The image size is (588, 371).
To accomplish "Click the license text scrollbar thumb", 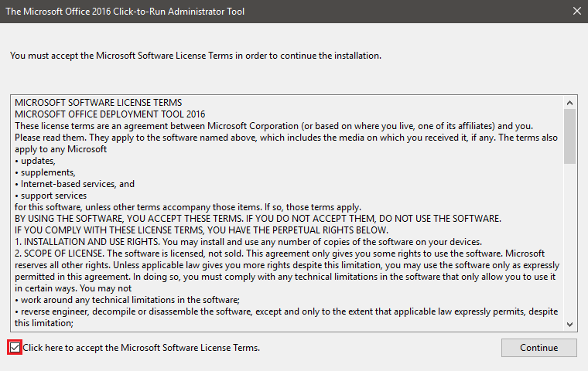I will pyautogui.click(x=569, y=136).
